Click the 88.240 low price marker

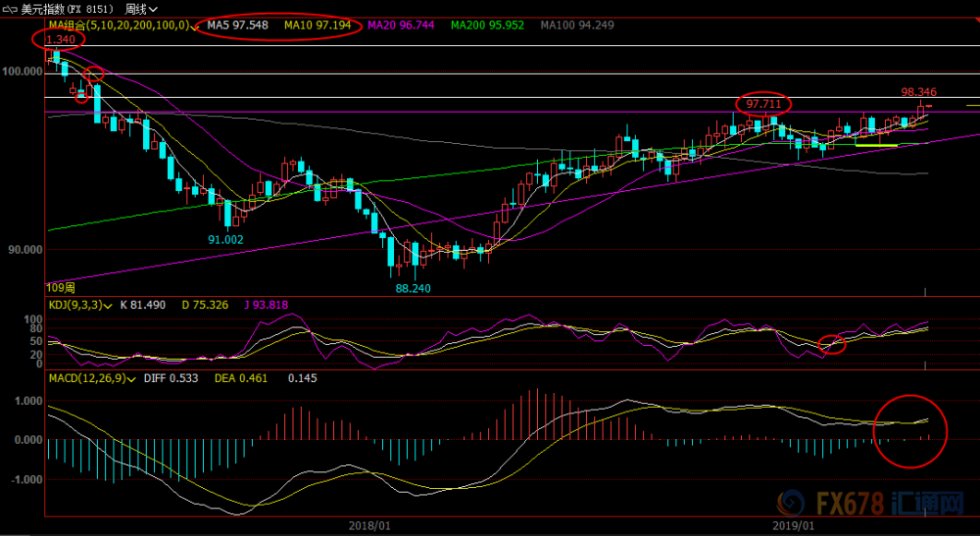[414, 289]
